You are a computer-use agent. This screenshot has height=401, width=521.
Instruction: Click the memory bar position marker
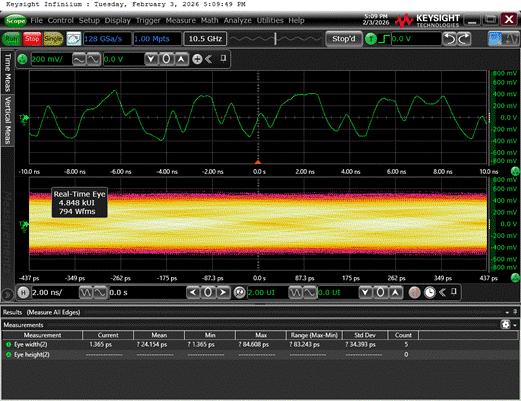275,39
